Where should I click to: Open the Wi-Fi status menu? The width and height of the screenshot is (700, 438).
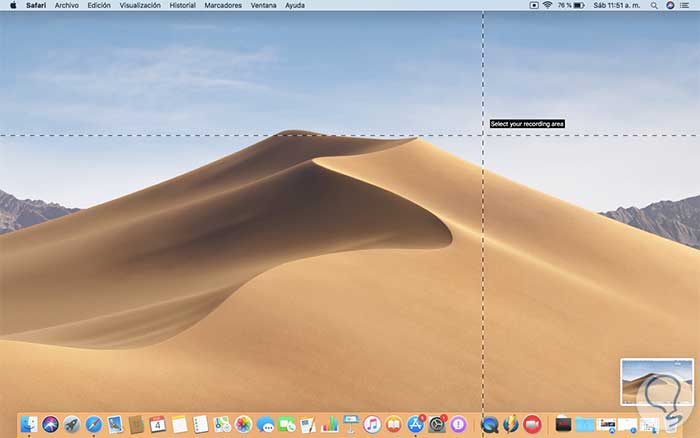(x=547, y=5)
